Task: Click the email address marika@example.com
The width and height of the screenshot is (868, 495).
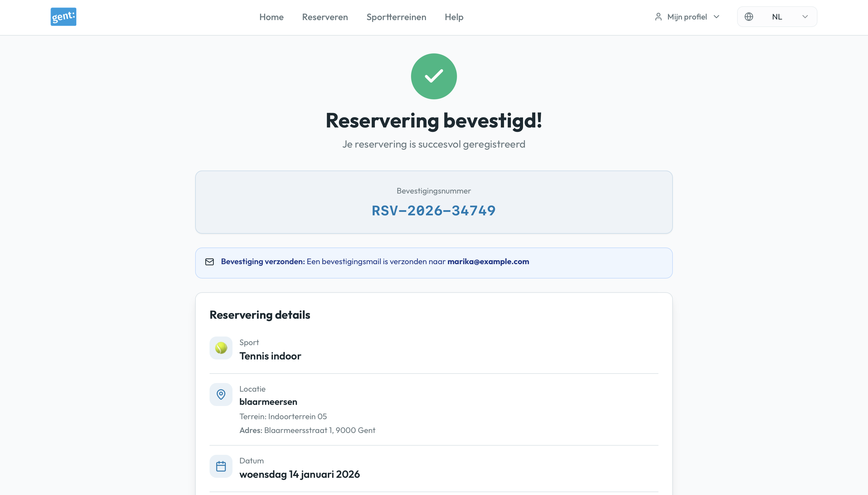Action: click(x=488, y=262)
